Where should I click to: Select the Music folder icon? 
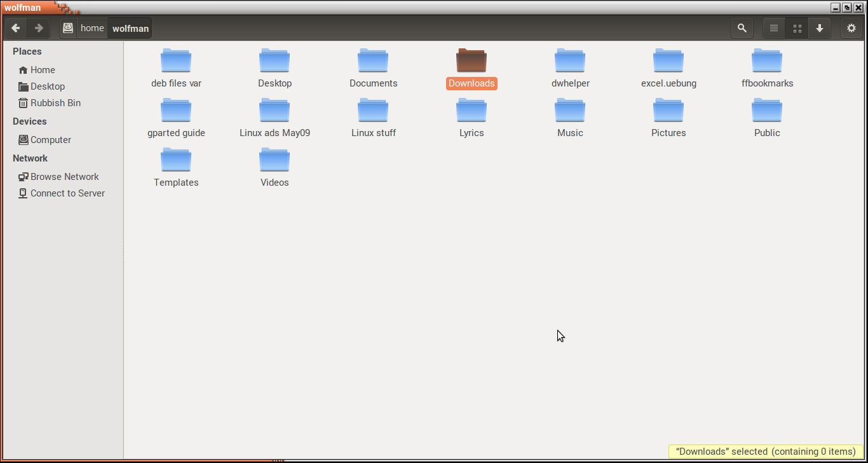click(570, 111)
